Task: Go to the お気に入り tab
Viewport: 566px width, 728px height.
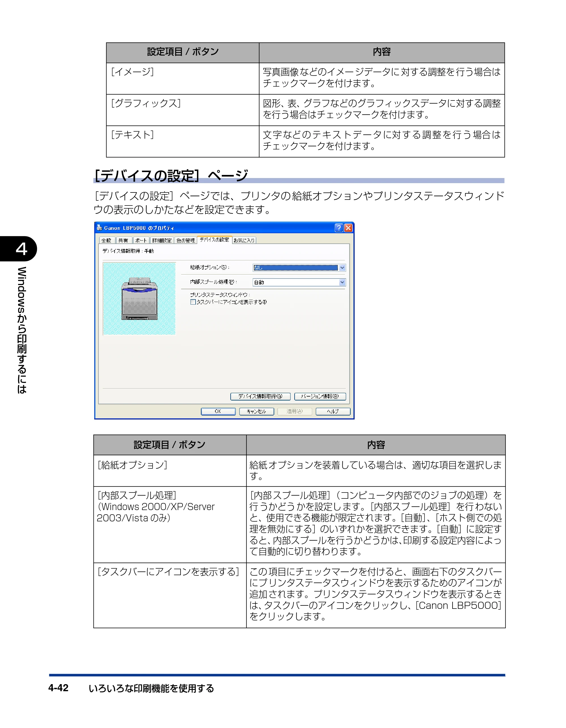Action: tap(244, 240)
